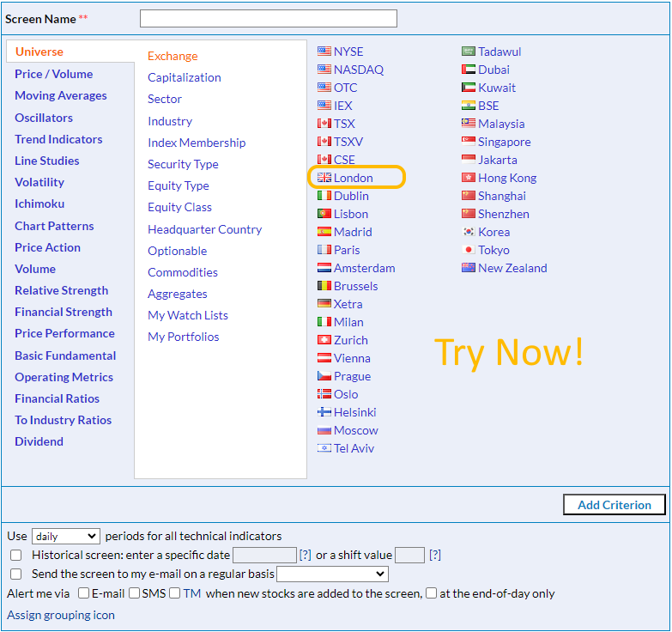The image size is (672, 632).
Task: Open the Oscillators category
Action: tap(44, 118)
